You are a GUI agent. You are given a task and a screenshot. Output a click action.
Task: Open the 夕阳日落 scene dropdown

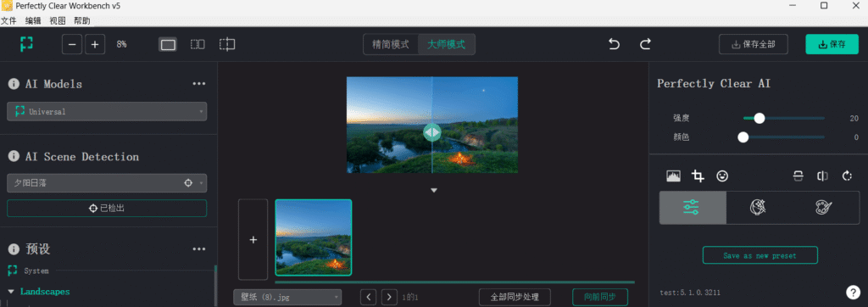pyautogui.click(x=107, y=183)
